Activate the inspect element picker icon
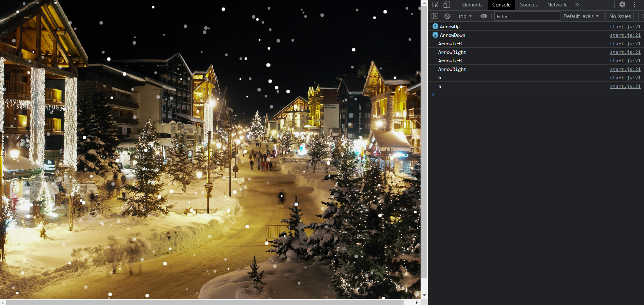Screen dimensions: 644x305 435,5
